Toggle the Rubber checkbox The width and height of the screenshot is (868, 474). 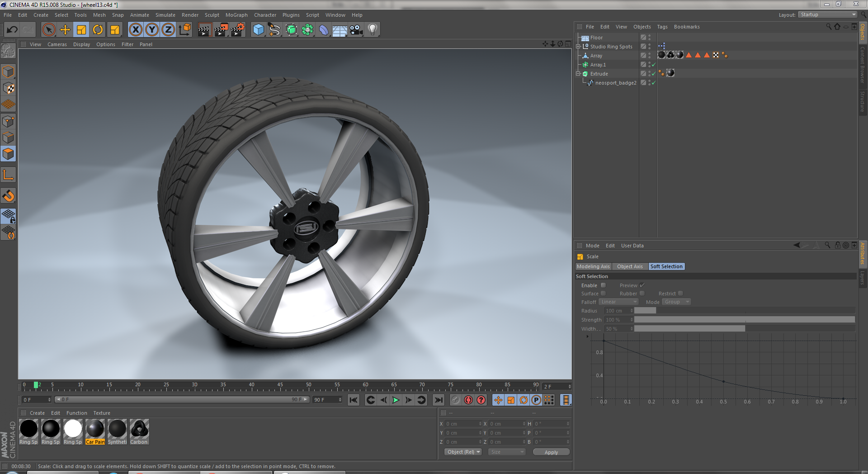coord(642,294)
